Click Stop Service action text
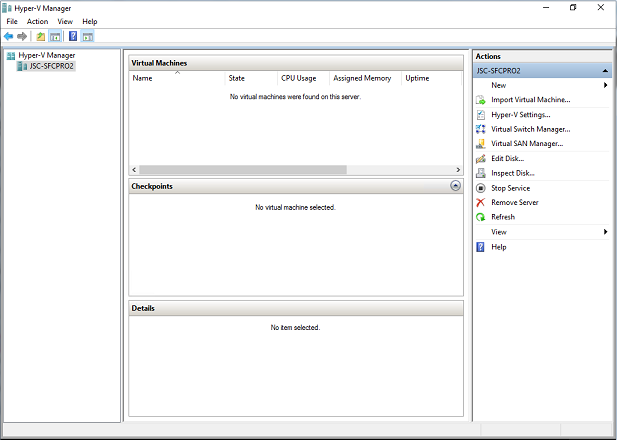Image resolution: width=617 pixels, height=440 pixels. 510,188
